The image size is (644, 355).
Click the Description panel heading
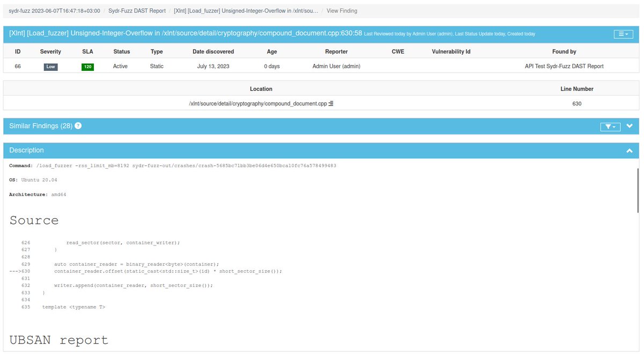(26, 150)
